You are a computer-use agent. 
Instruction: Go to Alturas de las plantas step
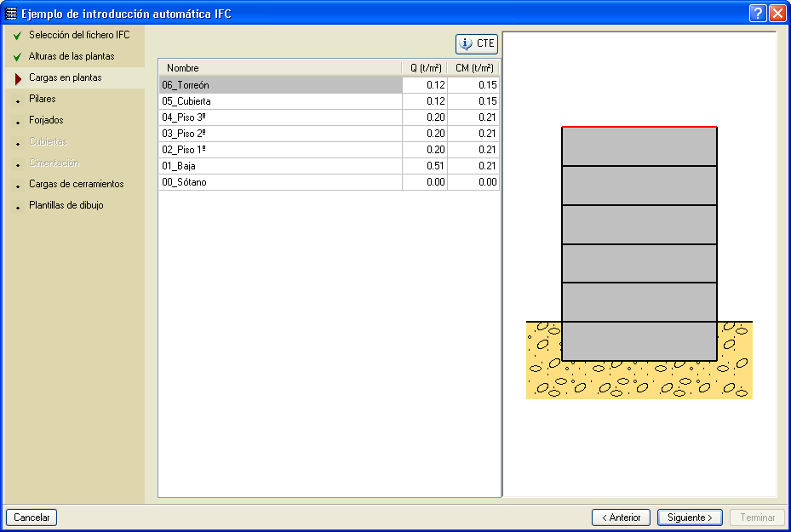[x=72, y=56]
